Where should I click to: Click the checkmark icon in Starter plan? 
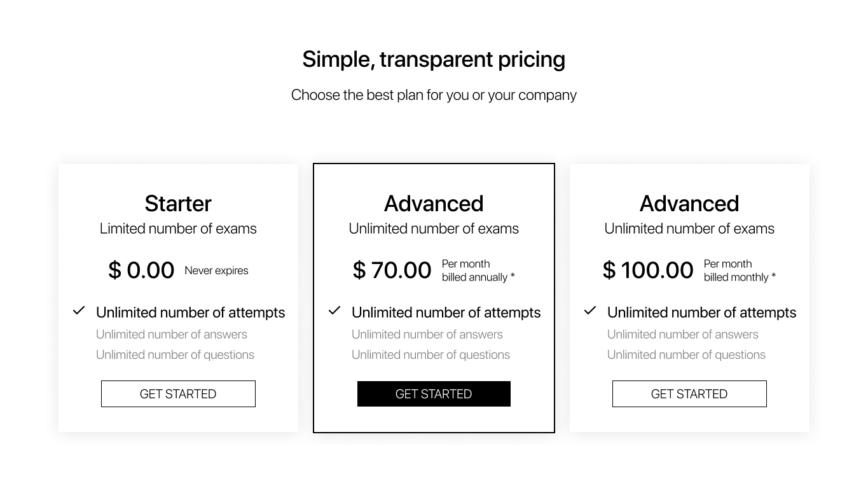79,310
